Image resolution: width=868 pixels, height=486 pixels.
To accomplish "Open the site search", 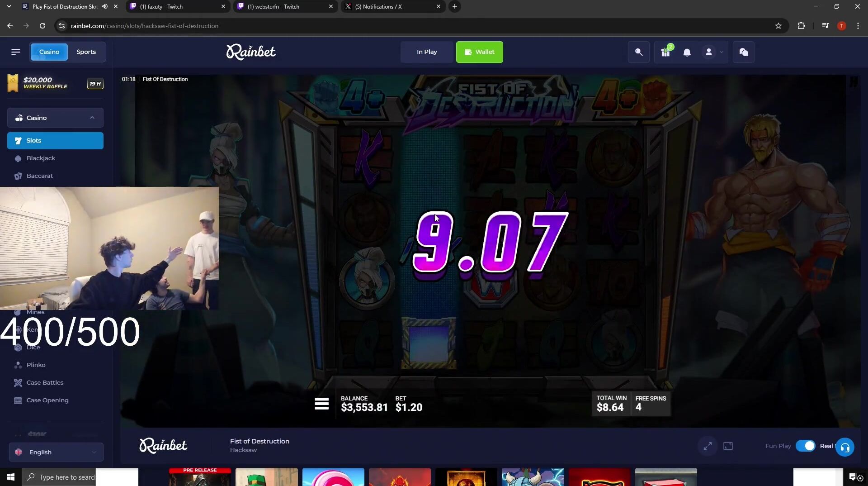I will pyautogui.click(x=638, y=52).
